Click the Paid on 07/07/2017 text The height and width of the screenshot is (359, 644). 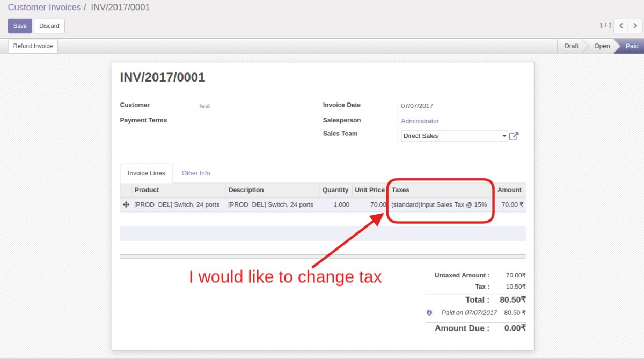coord(469,312)
